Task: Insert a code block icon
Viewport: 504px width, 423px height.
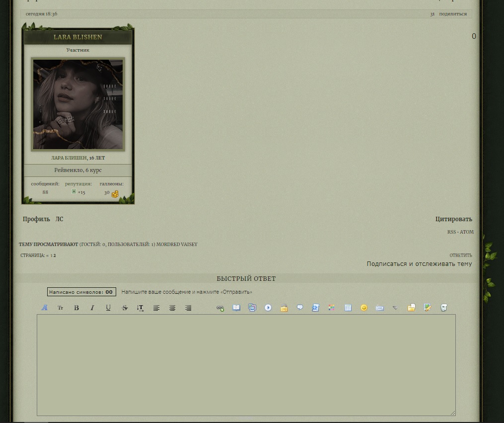Action: [316, 308]
